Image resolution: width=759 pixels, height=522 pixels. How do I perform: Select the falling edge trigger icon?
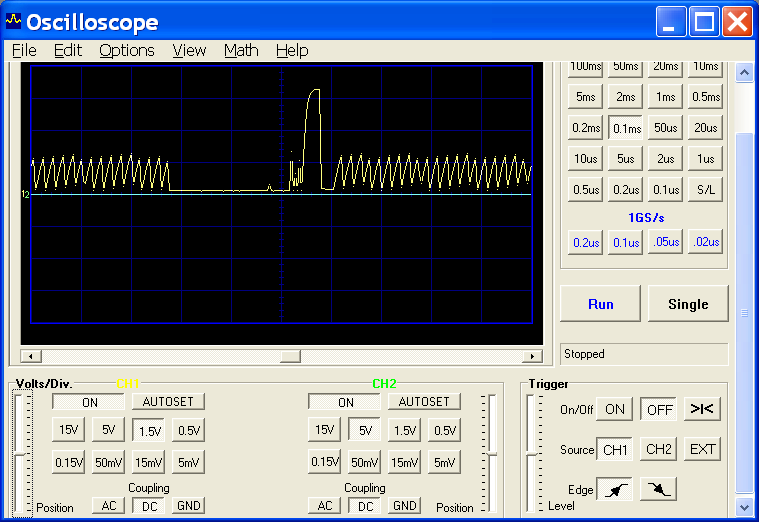[x=659, y=489]
